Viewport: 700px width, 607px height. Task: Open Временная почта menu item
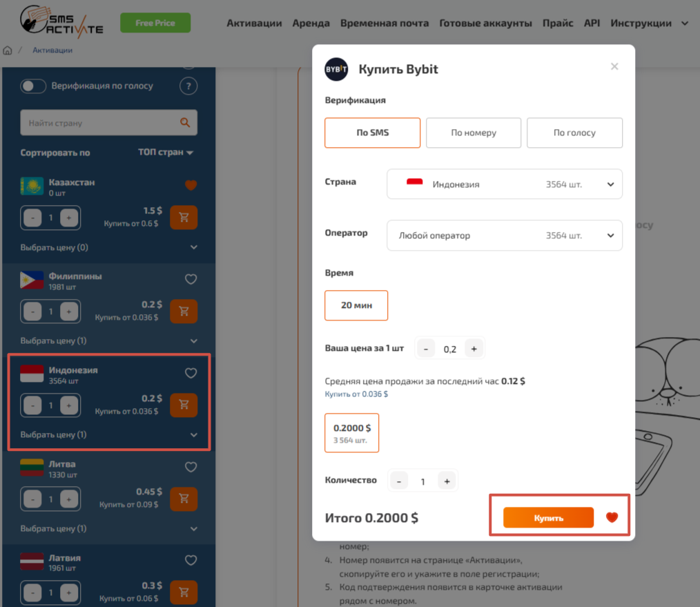coord(385,23)
